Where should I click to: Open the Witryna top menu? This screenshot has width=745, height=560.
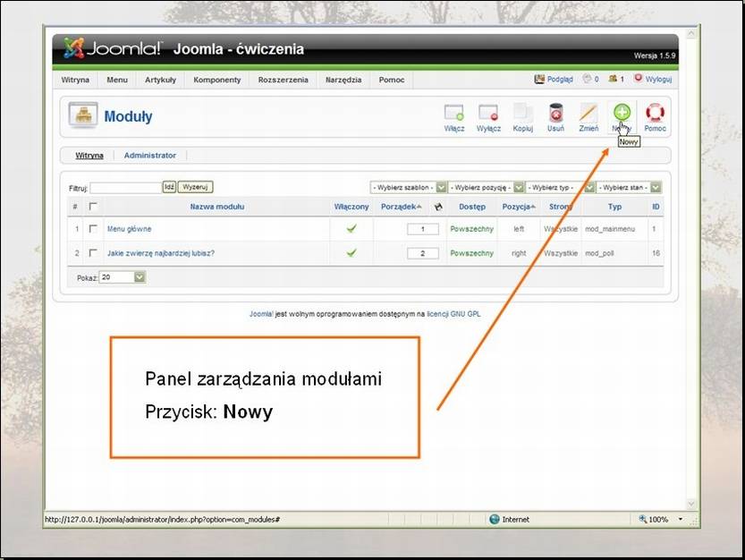pyautogui.click(x=75, y=80)
